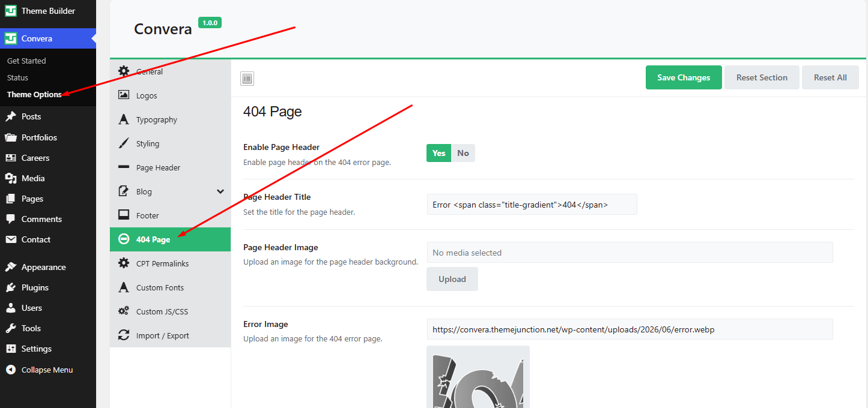Set Enable Page Header to Yes

(x=439, y=153)
